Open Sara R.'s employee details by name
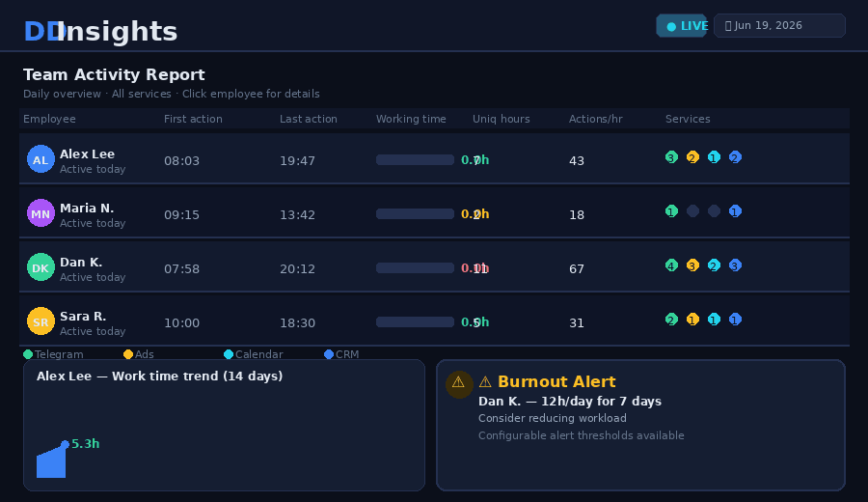This screenshot has width=868, height=502. tap(83, 317)
